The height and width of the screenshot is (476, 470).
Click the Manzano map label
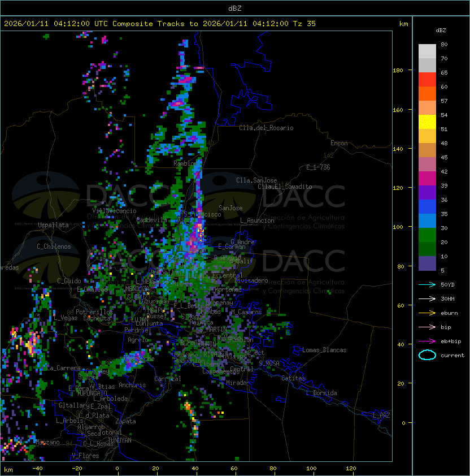(x=47, y=443)
